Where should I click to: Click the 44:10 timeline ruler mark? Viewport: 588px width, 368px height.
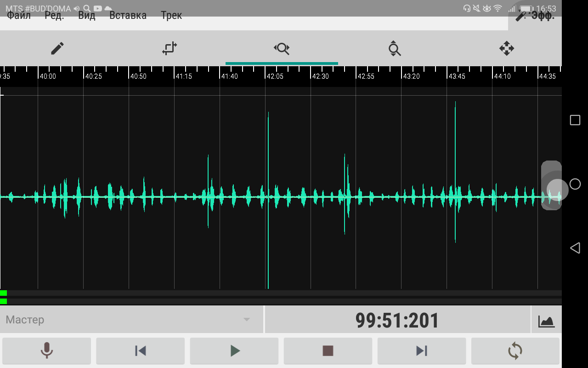[x=502, y=76]
